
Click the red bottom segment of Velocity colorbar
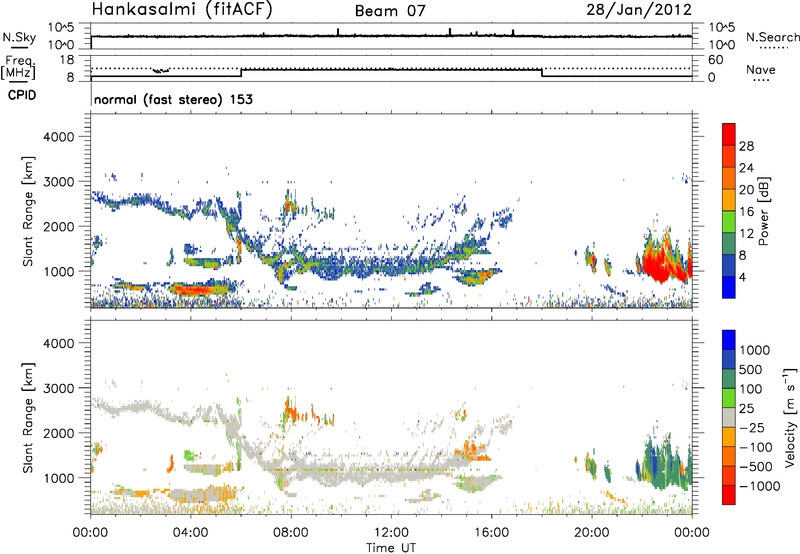click(x=729, y=495)
